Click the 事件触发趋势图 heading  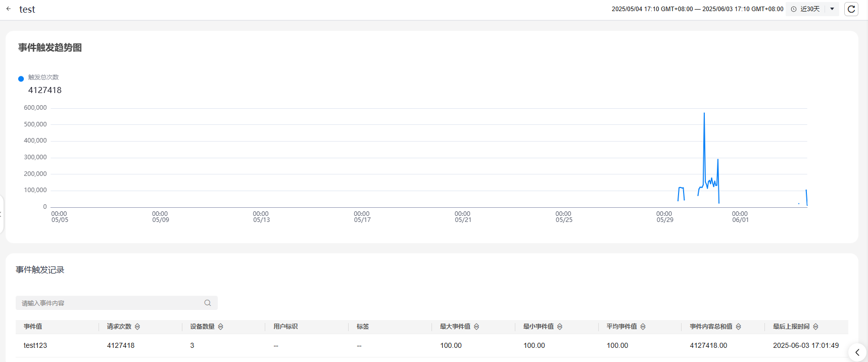tap(50, 48)
